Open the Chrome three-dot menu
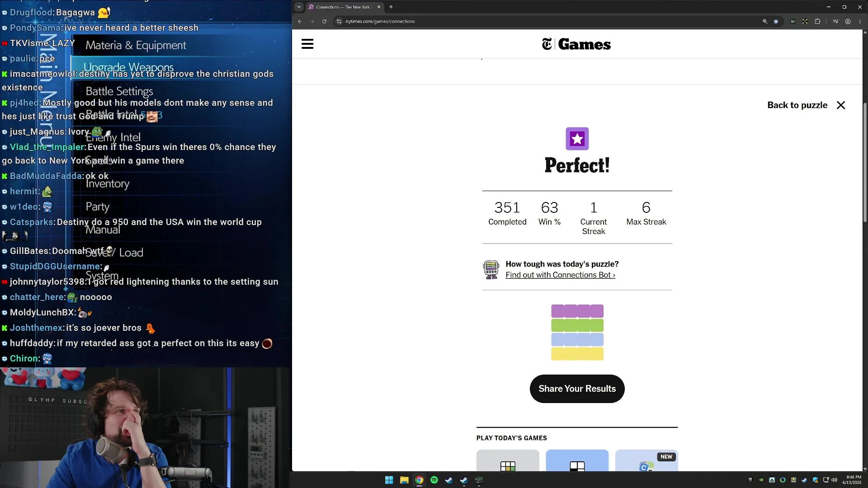The image size is (868, 488). (x=860, y=21)
